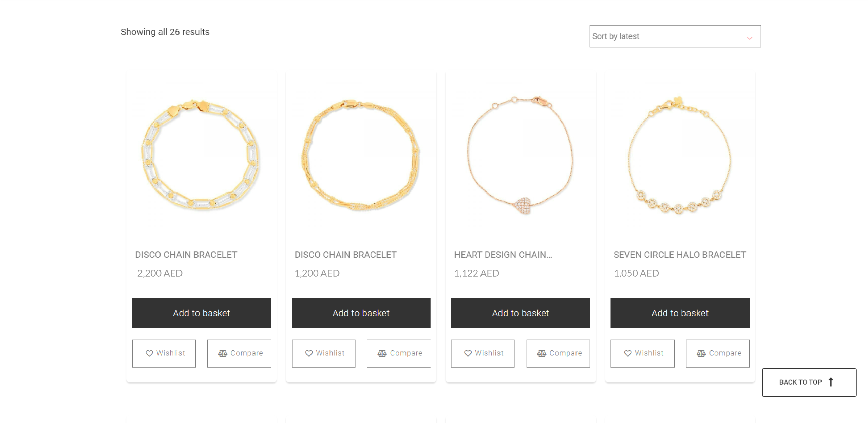This screenshot has width=868, height=423.
Task: Open the Sort by latest dropdown
Action: point(675,36)
